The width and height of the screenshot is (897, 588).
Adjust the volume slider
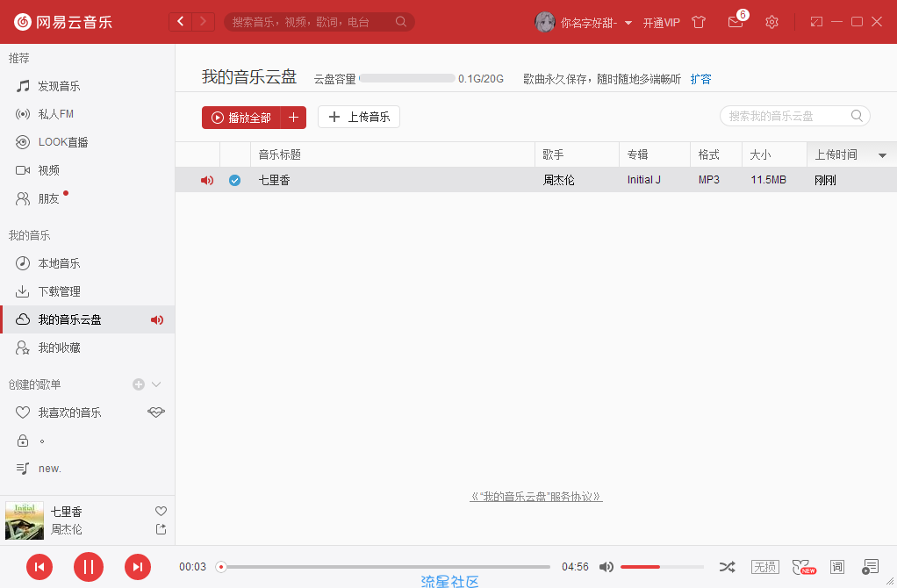coord(662,567)
